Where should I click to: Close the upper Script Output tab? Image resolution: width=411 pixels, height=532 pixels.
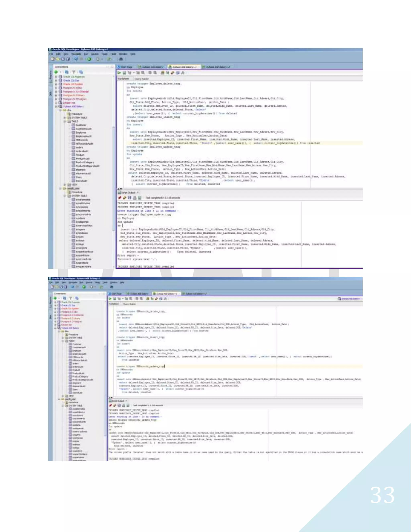138,193
